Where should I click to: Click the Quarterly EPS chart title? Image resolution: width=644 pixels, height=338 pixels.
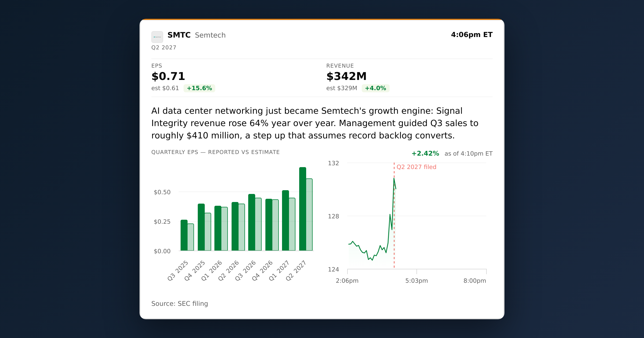[215, 152]
